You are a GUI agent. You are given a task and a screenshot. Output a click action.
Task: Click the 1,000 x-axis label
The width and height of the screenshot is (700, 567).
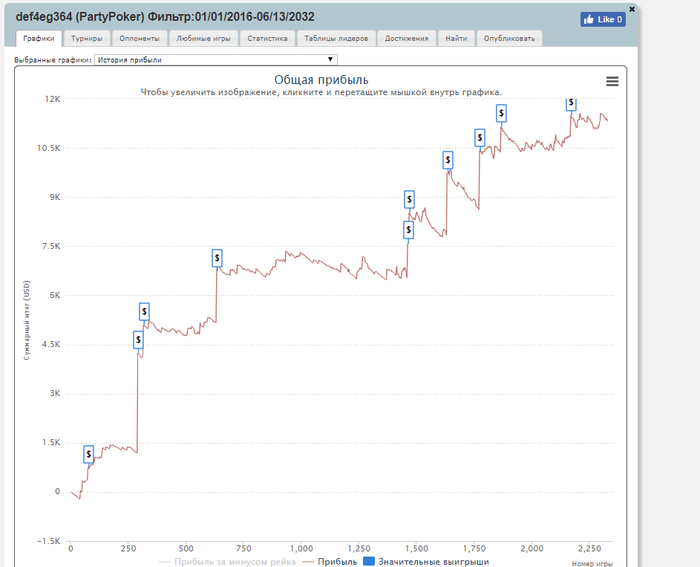tap(301, 548)
